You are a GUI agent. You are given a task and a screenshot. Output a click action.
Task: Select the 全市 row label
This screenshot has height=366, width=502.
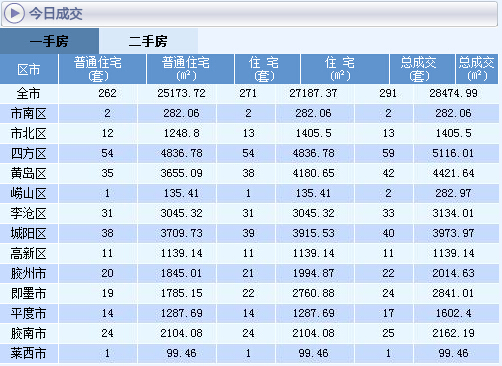coord(29,93)
